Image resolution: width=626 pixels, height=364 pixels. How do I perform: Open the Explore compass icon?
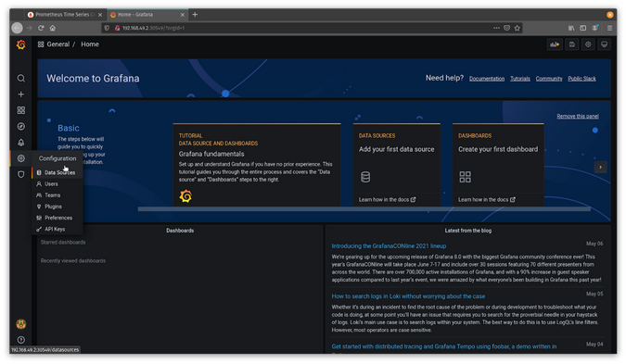21,126
